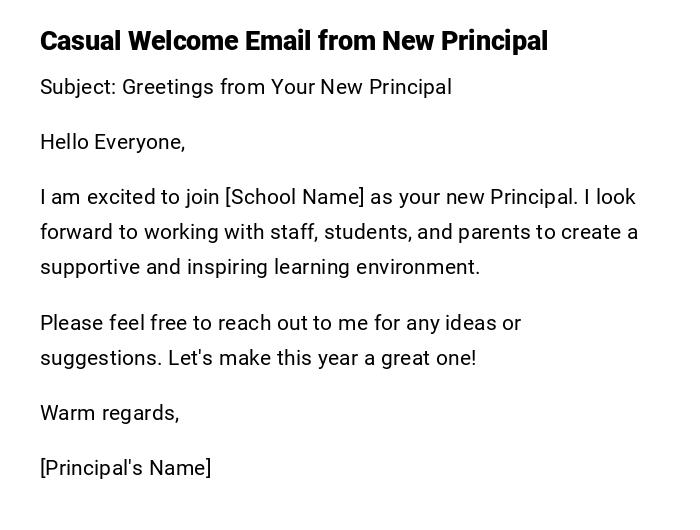
Task: Select the [Principal's Name] placeholder
Action: pos(126,468)
